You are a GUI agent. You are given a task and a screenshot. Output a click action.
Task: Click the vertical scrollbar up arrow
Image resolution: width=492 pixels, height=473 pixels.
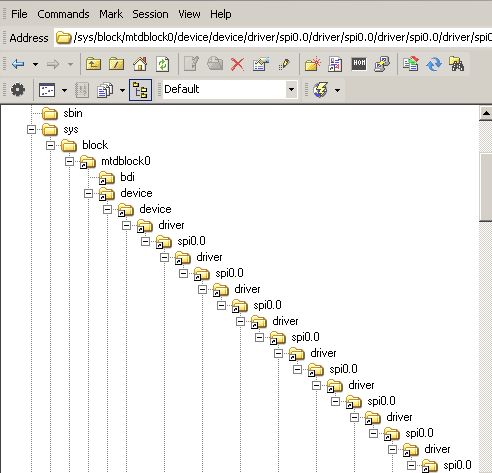pos(486,113)
